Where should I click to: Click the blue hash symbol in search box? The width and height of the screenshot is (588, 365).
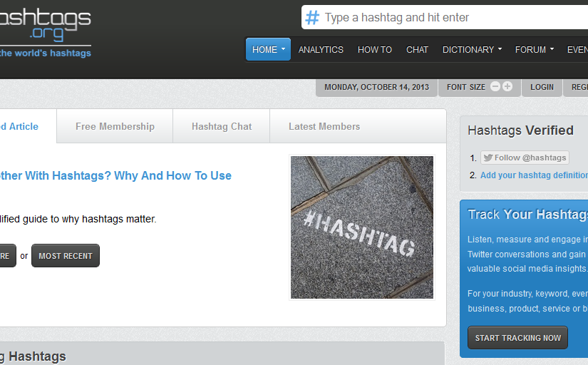click(x=312, y=18)
